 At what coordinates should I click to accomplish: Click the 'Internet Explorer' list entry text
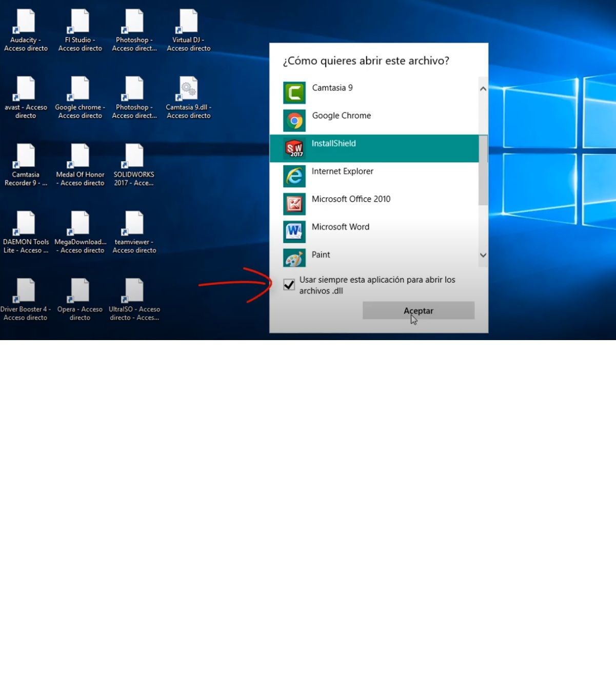(343, 171)
